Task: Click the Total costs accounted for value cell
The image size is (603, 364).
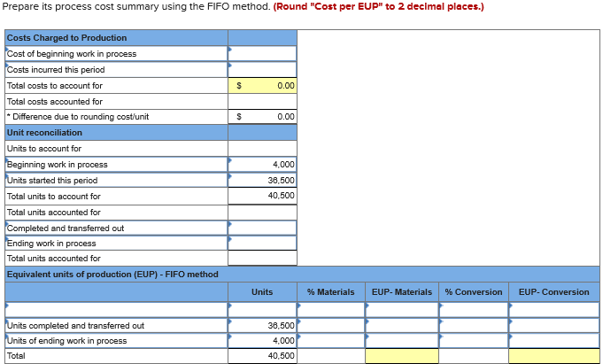Action: click(262, 102)
